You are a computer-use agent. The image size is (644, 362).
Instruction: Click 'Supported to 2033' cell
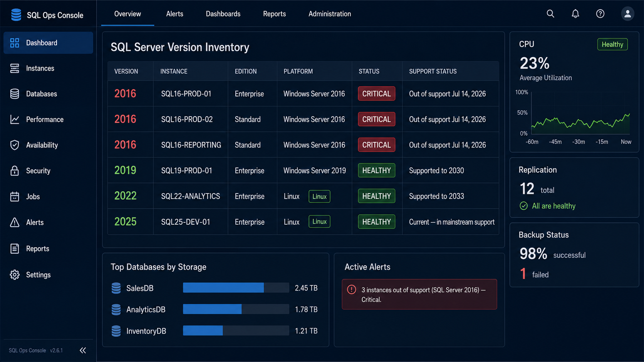(436, 196)
